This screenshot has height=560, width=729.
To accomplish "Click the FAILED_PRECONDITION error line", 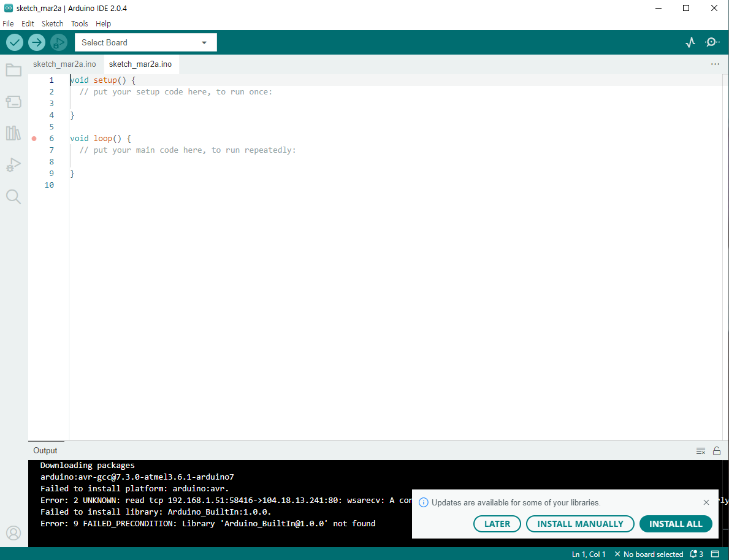I will [x=208, y=523].
